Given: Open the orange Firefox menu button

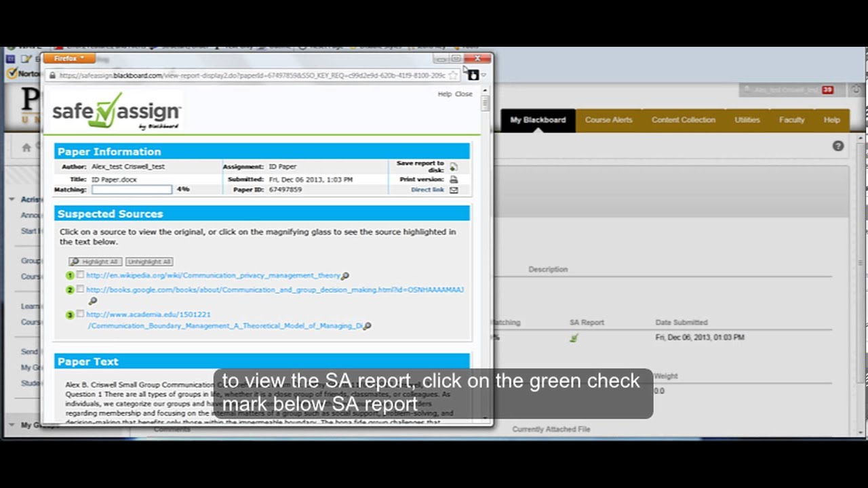Looking at the screenshot, I should 69,58.
